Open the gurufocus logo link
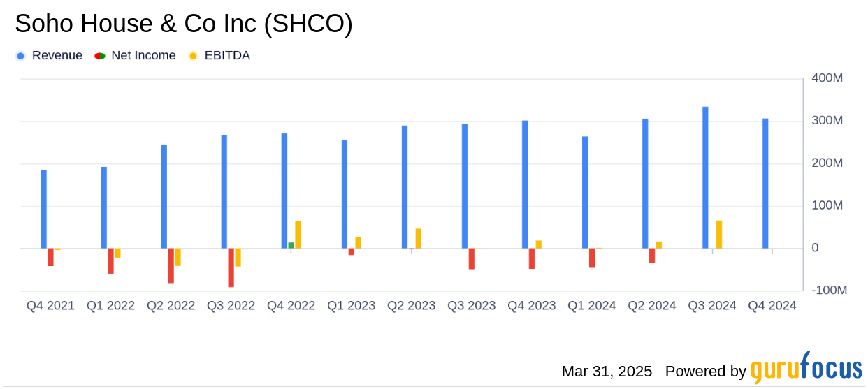This screenshot has width=868, height=389. coord(806,368)
